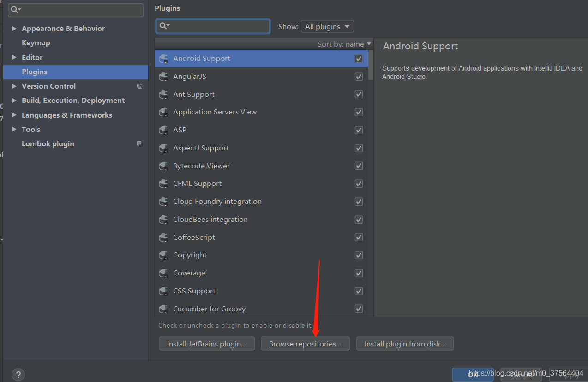Viewport: 588px width, 382px height.
Task: Click the CoffeeScript plugin icon
Action: (163, 238)
